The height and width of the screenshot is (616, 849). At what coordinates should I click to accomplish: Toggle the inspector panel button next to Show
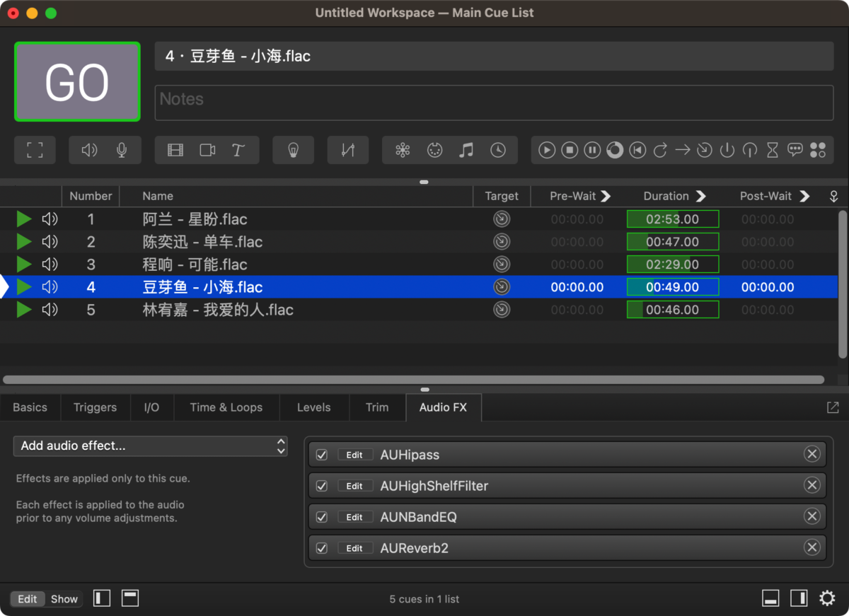click(x=129, y=598)
